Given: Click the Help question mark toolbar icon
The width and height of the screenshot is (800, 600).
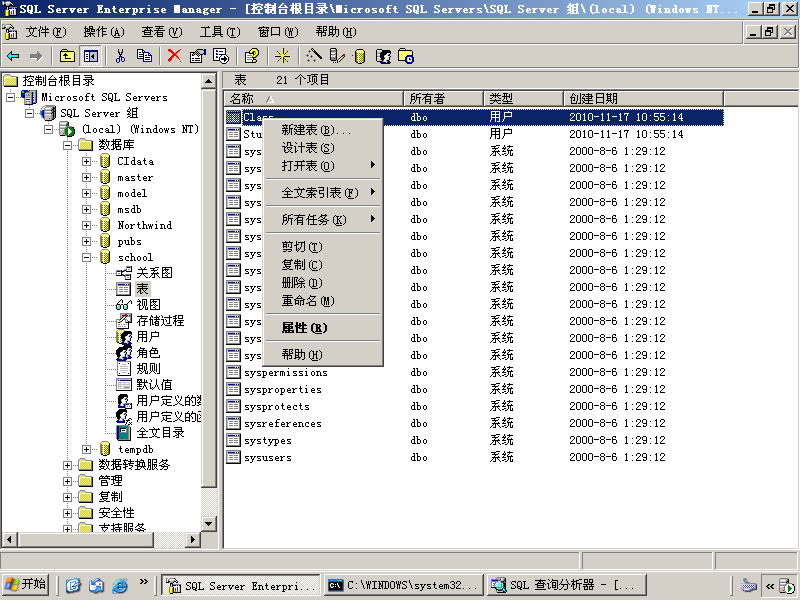Looking at the screenshot, I should (252, 56).
